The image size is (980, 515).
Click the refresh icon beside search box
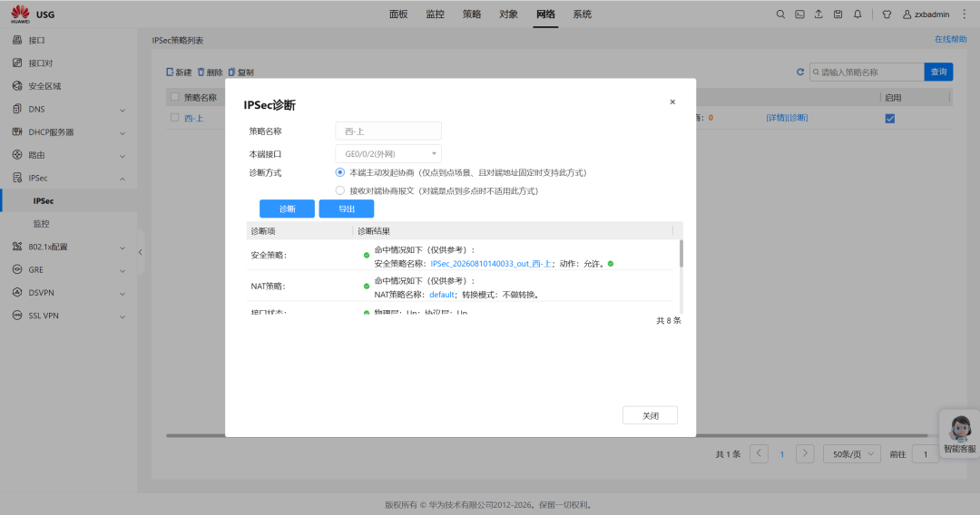coord(800,72)
